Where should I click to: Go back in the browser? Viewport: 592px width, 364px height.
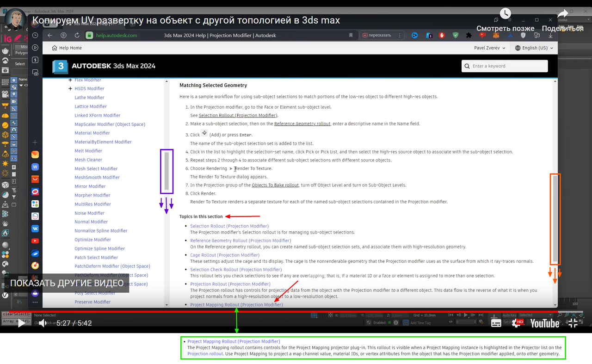point(50,35)
